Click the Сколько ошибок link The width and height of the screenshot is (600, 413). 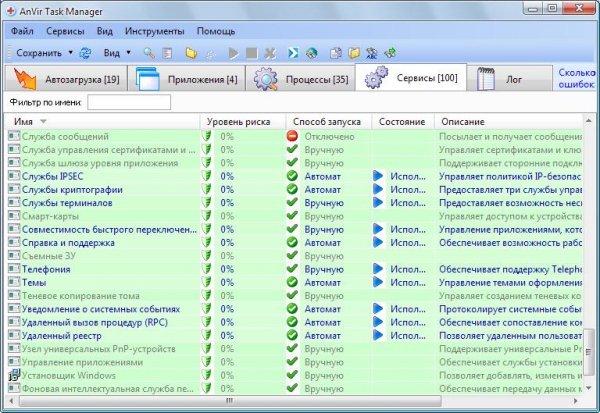[x=576, y=78]
